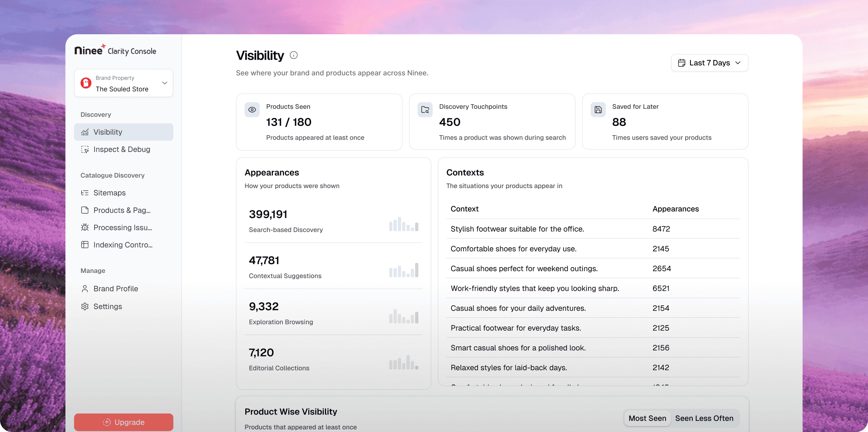Open Brand Profile under Manage
This screenshot has height=432, width=868.
[x=115, y=289]
